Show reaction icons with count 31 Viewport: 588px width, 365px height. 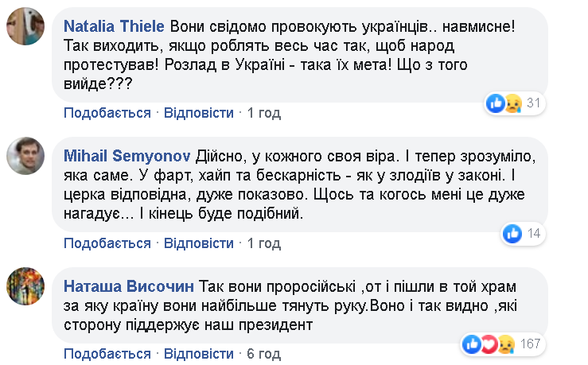coord(513,103)
